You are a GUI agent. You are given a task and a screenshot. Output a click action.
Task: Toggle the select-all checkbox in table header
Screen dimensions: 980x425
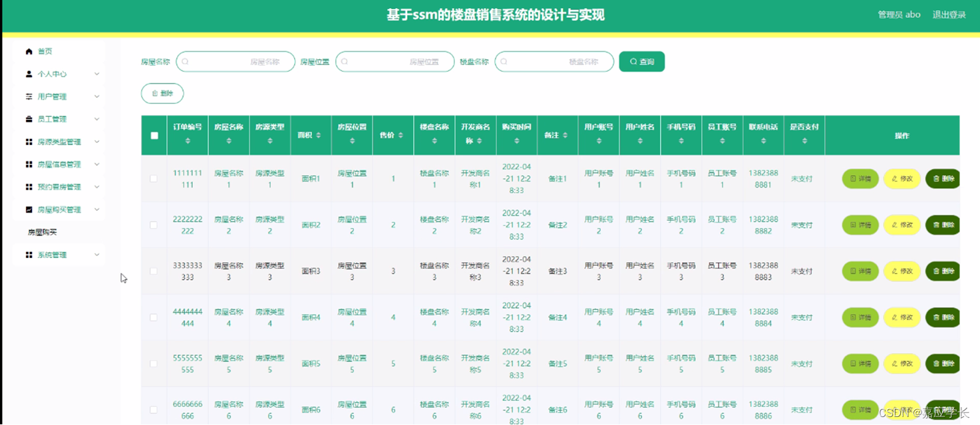pos(154,136)
